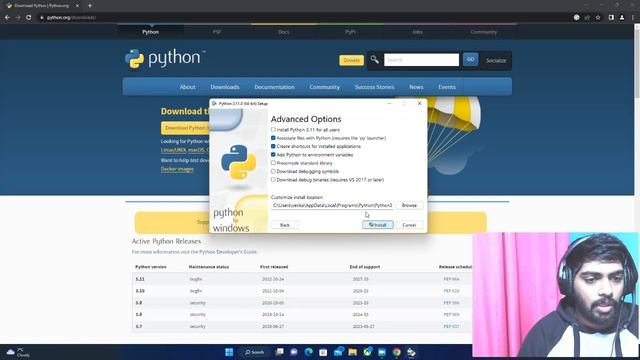Screen dimensions: 640x360
Task: Open a new browser tab with plus
Action: click(x=90, y=6)
